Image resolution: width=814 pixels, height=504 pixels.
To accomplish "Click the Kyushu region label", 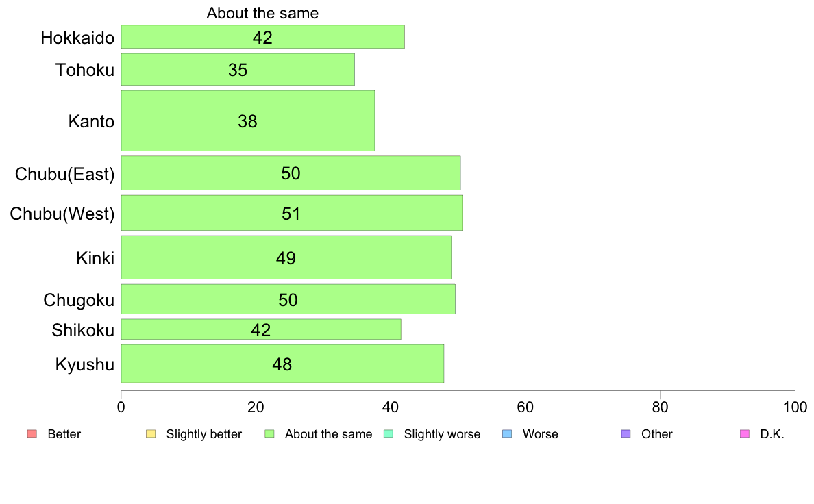I will click(x=84, y=364).
